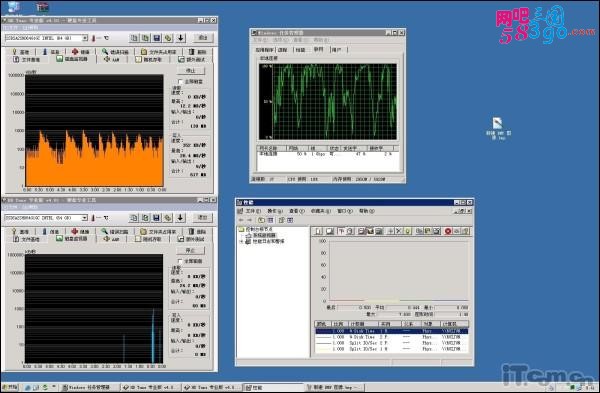Click the floppy save icon in the orange-graph HD Tune window

(157, 38)
